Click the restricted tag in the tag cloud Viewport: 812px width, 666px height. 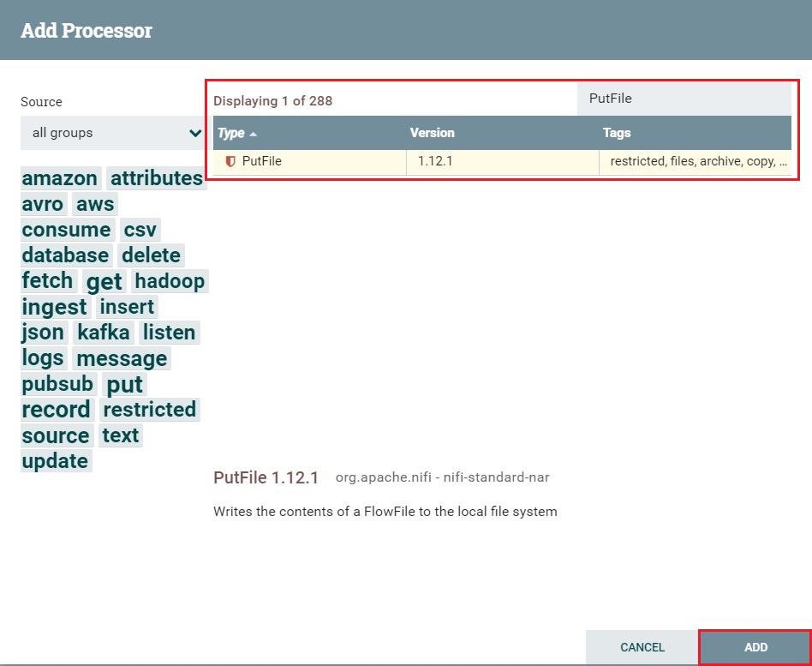coord(150,410)
